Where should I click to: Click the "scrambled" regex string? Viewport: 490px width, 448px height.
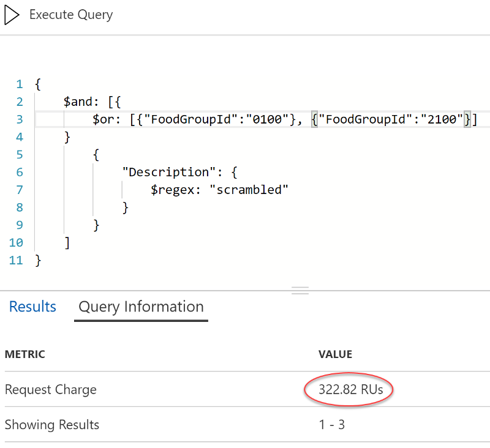[x=249, y=190]
